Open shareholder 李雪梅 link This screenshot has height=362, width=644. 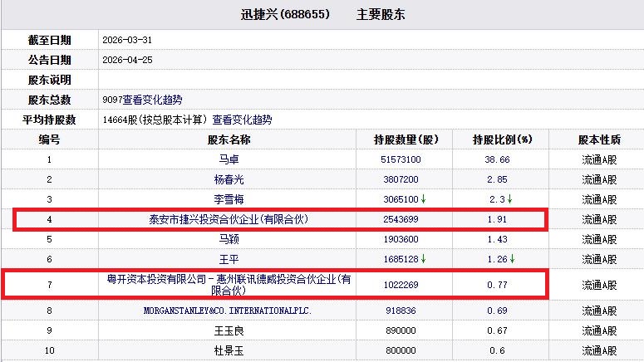coord(229,199)
